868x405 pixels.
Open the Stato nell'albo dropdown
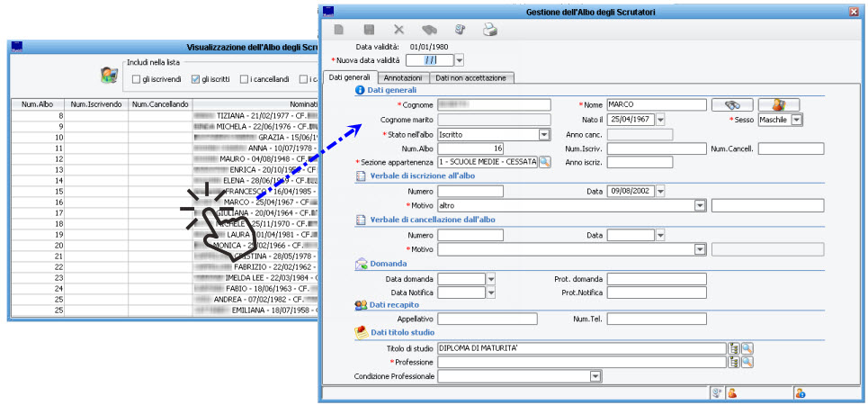tap(544, 134)
